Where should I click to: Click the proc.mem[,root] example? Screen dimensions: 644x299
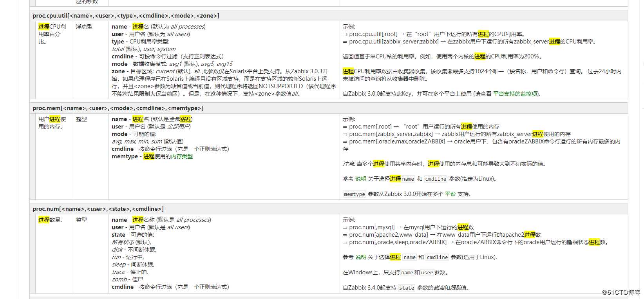click(421, 127)
